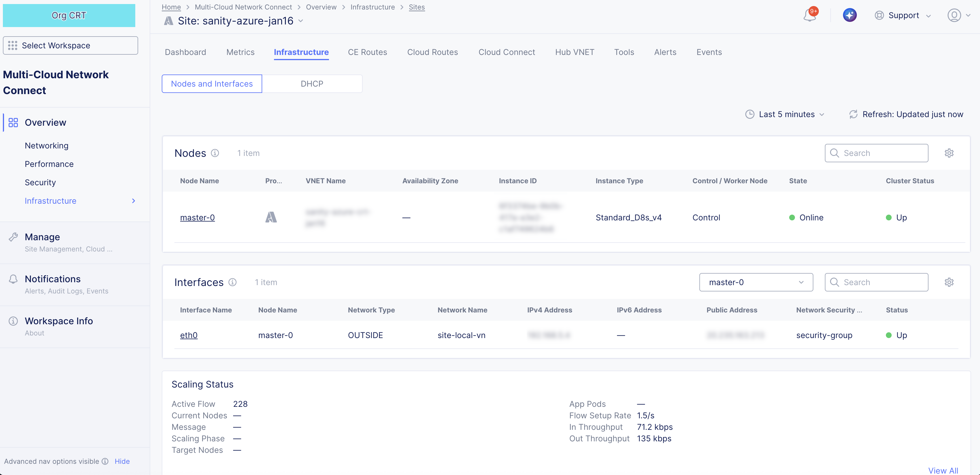Select Nodes and Interfaces view
980x475 pixels.
pyautogui.click(x=212, y=84)
